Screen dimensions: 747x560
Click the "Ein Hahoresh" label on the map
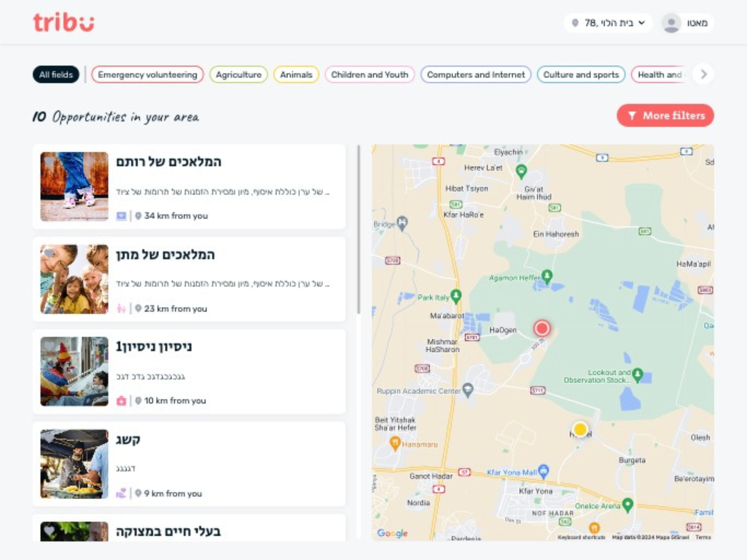[556, 234]
